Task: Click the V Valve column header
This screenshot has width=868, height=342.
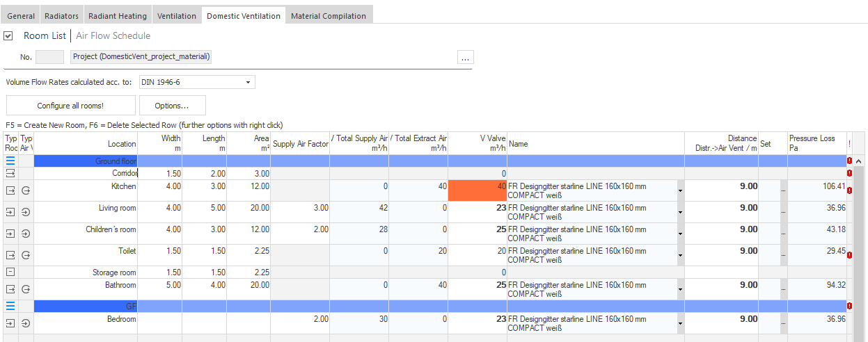Action: (478, 144)
